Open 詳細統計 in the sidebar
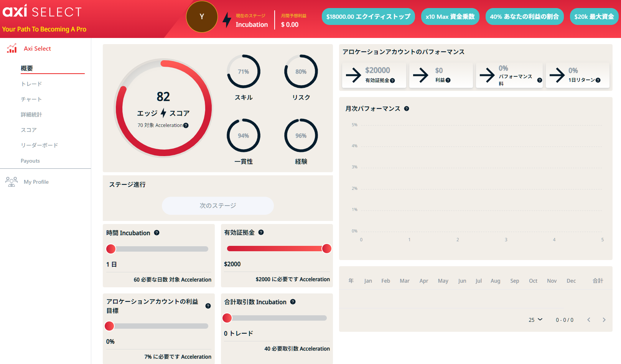This screenshot has width=621, height=364. tap(31, 115)
